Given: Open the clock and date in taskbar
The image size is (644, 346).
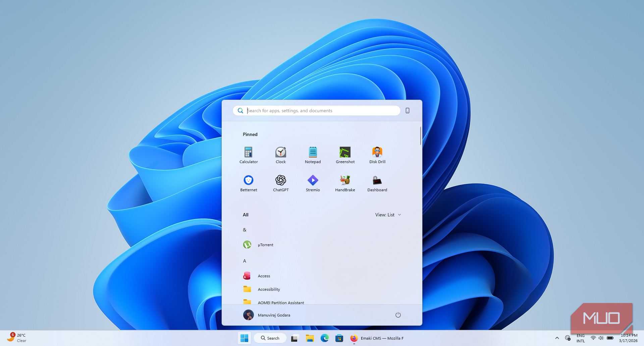Looking at the screenshot, I should tap(628, 338).
